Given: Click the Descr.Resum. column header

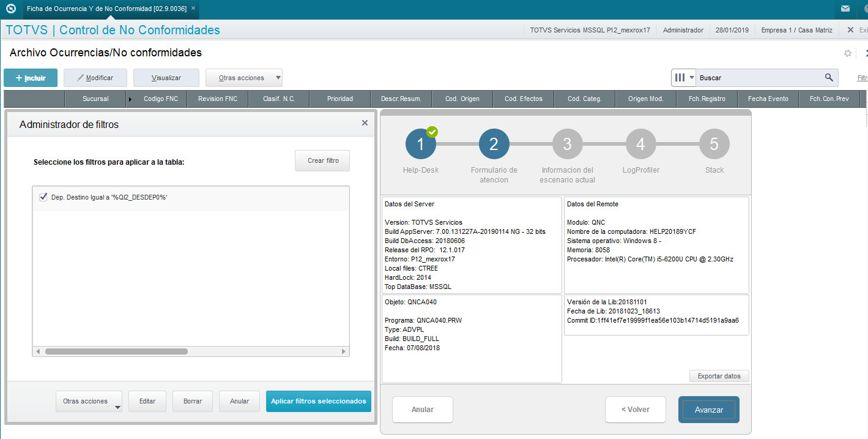Looking at the screenshot, I should 401,99.
